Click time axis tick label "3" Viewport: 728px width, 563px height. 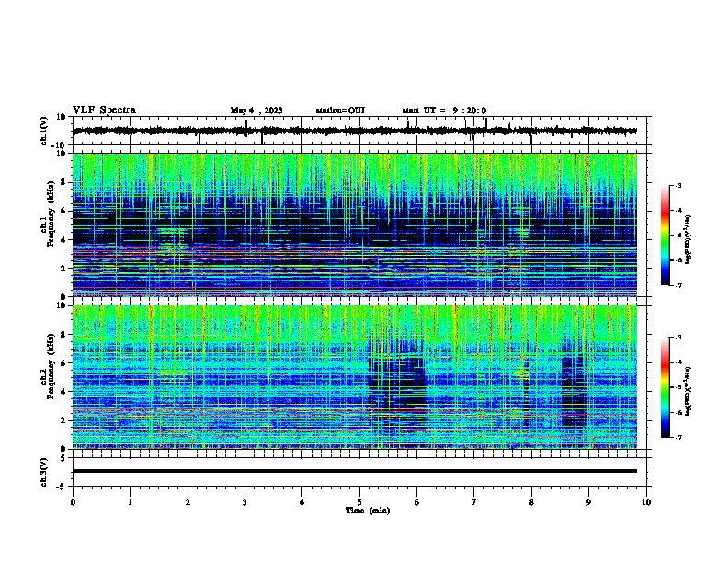245,502
